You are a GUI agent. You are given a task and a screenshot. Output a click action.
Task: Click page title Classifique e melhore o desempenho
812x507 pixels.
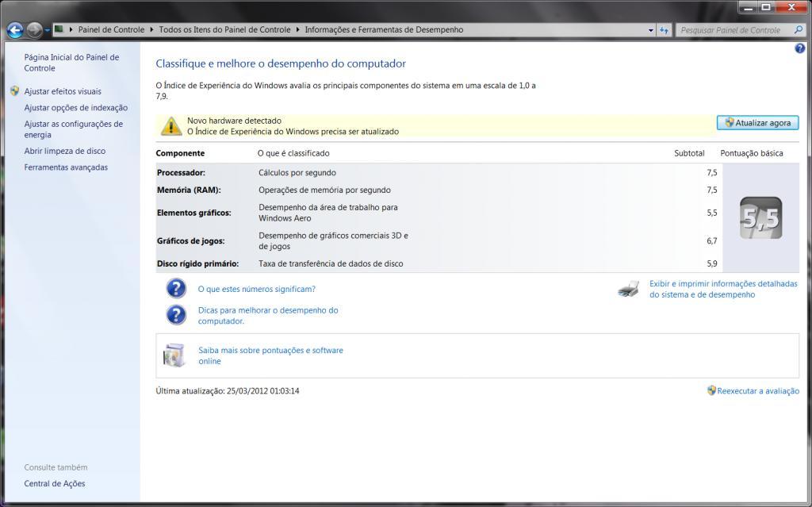[281, 63]
